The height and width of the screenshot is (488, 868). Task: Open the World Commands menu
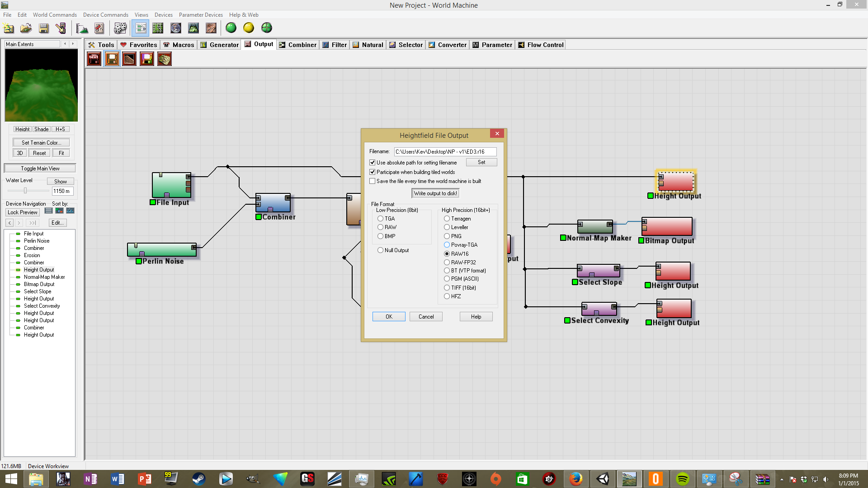point(54,14)
